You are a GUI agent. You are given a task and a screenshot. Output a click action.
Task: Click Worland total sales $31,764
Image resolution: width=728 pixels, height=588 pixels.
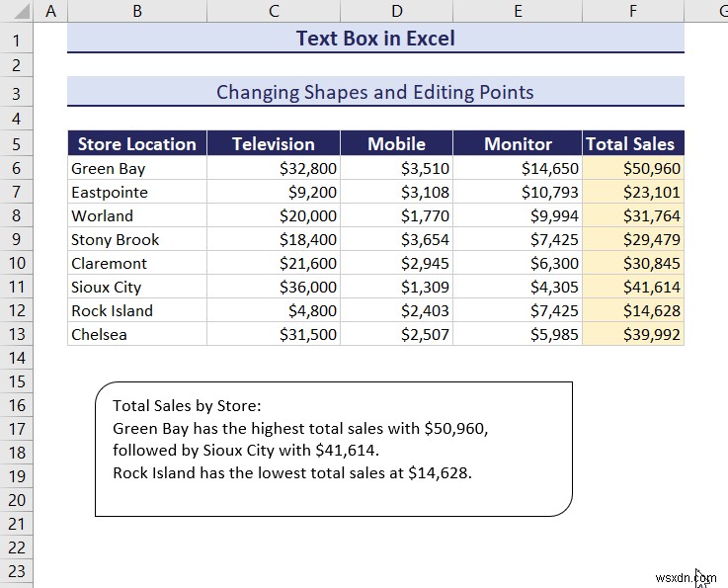point(633,215)
